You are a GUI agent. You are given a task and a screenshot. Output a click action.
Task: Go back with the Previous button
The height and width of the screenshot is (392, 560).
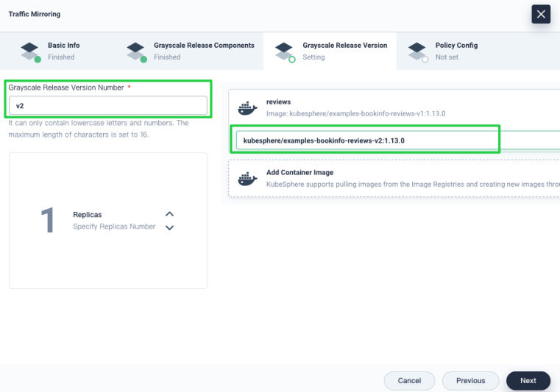coord(470,380)
